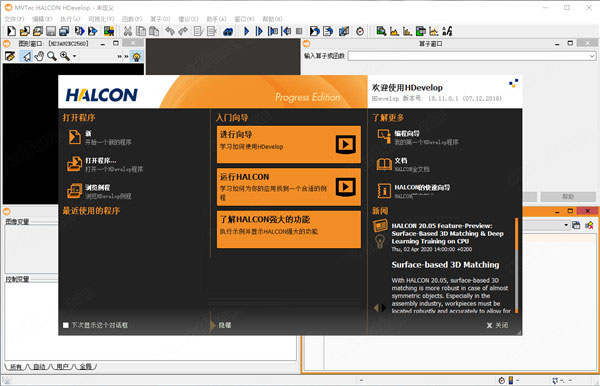Click the news panel vertical scrollbar
The image size is (600, 386).
517,265
